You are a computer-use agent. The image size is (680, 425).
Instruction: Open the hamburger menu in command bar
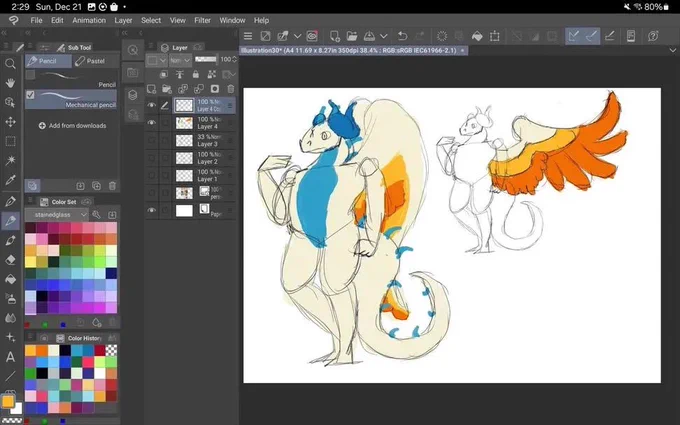248,36
